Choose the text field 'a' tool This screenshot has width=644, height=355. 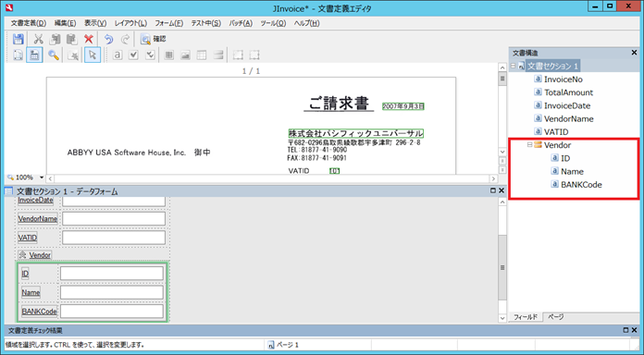pos(118,55)
